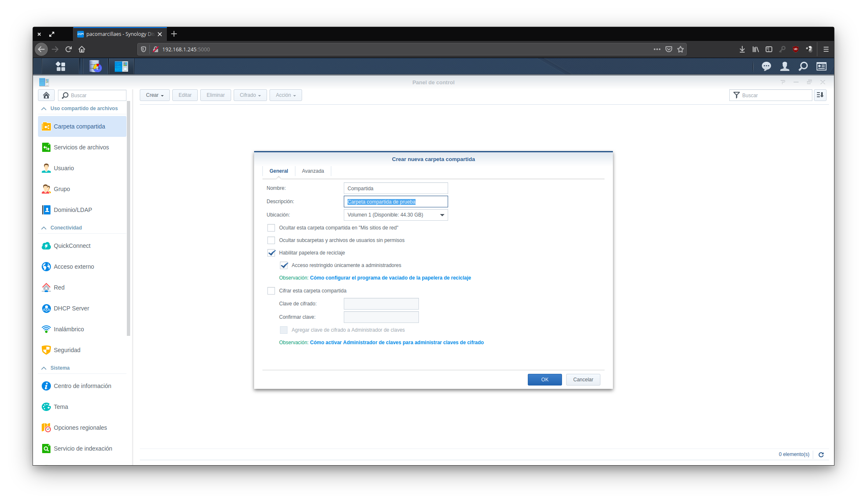Uncheck Habilitar papelera de reciclaje

[271, 253]
